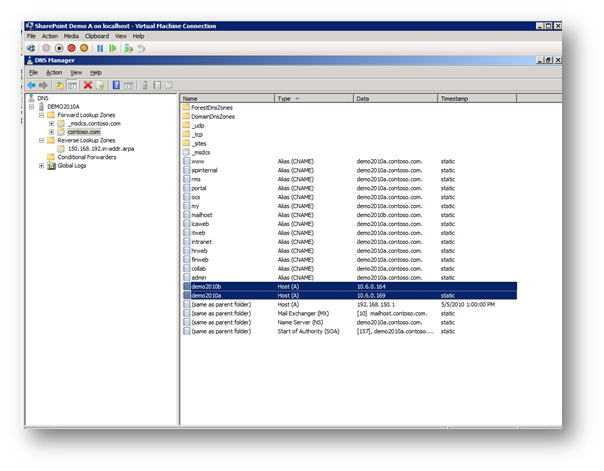Select the hrweb alias record

click(x=199, y=251)
